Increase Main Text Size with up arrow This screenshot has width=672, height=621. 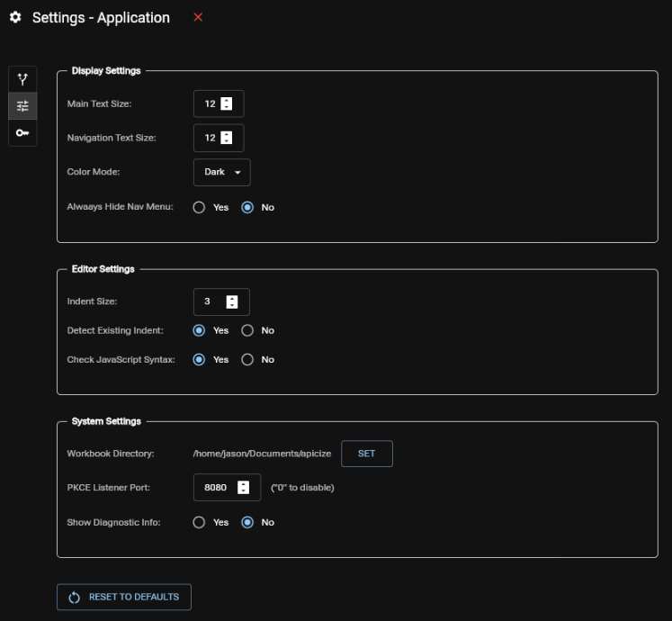pos(227,100)
